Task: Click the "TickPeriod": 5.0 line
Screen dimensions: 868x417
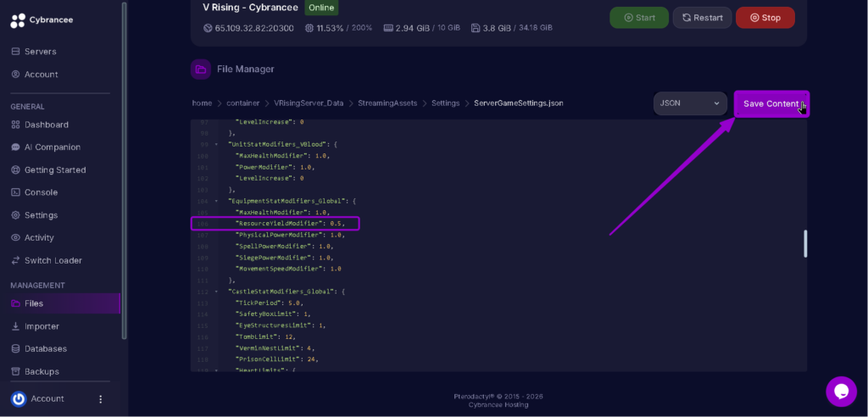Action: (x=269, y=303)
